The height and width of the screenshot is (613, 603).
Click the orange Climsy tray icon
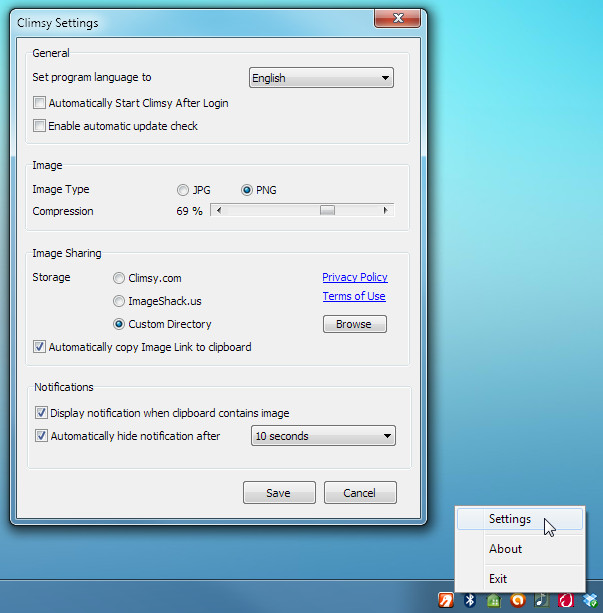[x=446, y=600]
